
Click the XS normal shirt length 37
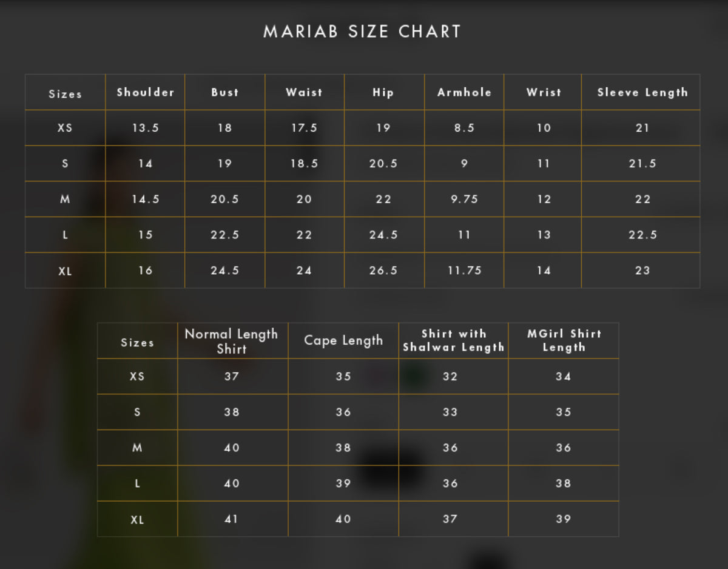tap(232, 377)
